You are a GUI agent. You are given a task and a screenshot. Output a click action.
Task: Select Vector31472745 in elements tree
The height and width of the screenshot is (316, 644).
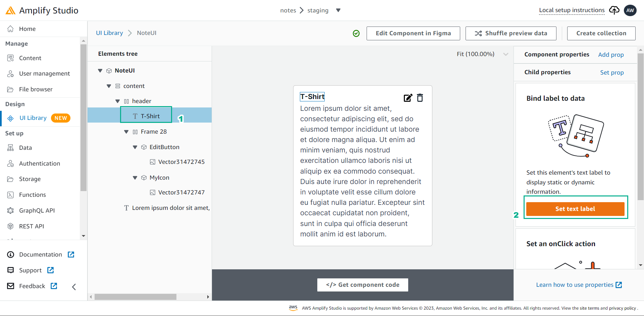coord(181,162)
